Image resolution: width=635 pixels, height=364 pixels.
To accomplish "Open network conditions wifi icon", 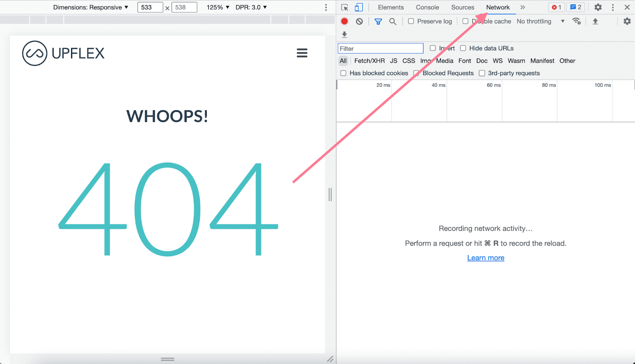I will click(x=577, y=21).
